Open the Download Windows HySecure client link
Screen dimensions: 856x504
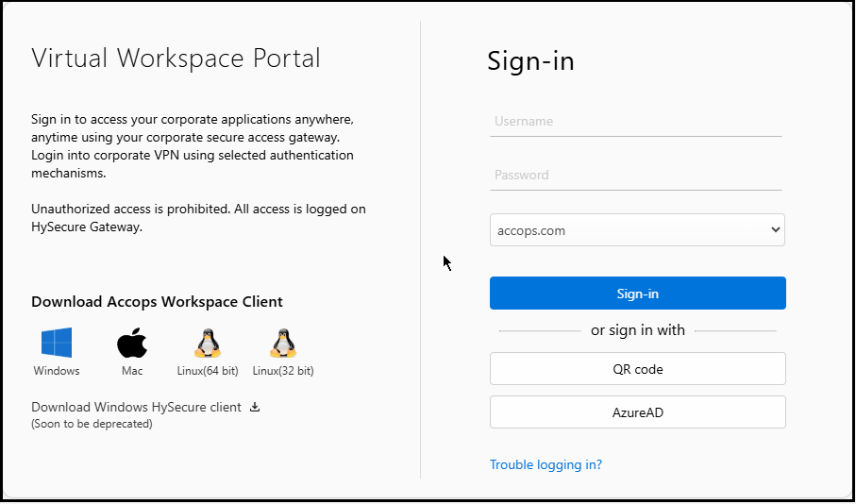coord(136,408)
